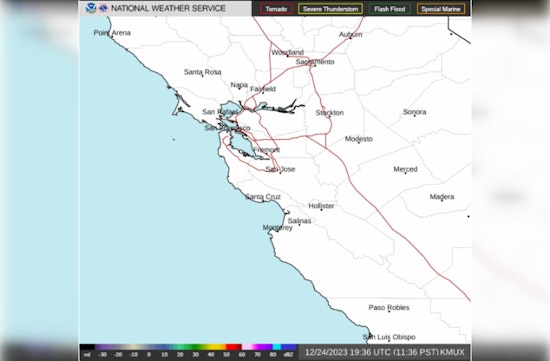550x361 pixels.
Task: Click the San Jose city label
Action: [x=280, y=169]
